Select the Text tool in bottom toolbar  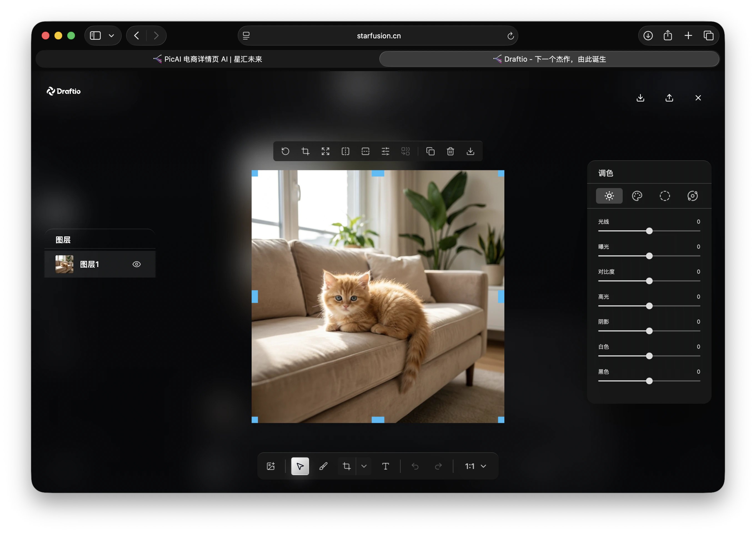(385, 466)
